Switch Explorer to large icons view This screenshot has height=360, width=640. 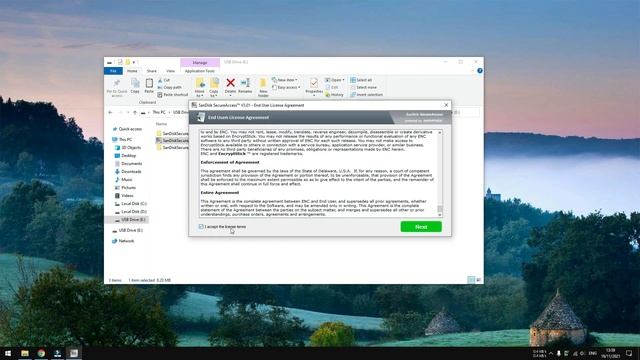click(x=479, y=280)
